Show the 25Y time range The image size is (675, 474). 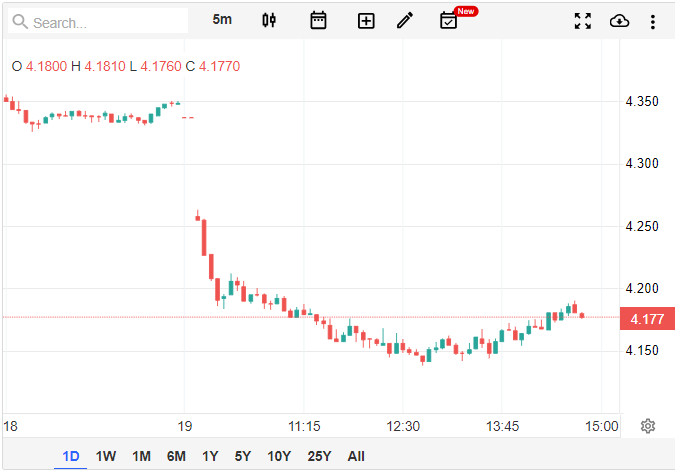(319, 456)
